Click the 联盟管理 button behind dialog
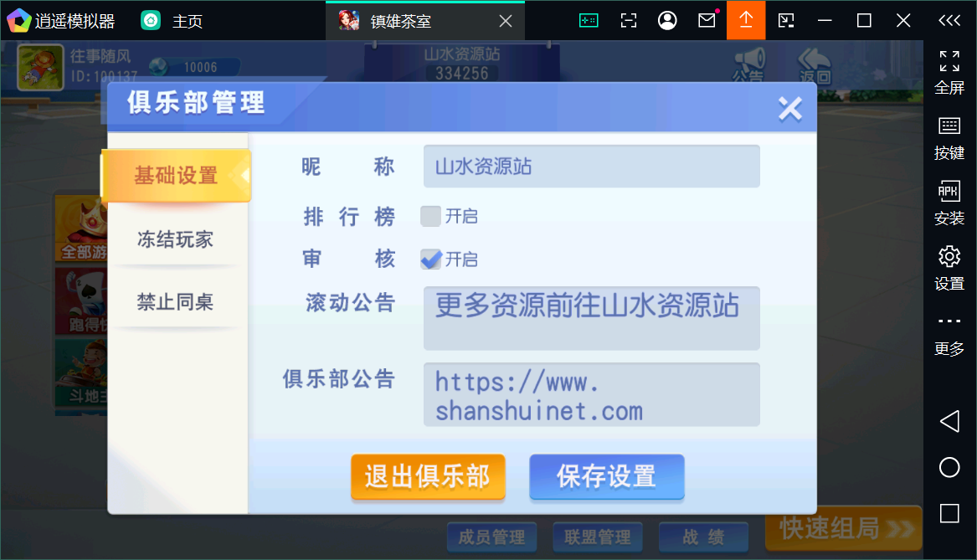977x560 pixels. pos(598,537)
